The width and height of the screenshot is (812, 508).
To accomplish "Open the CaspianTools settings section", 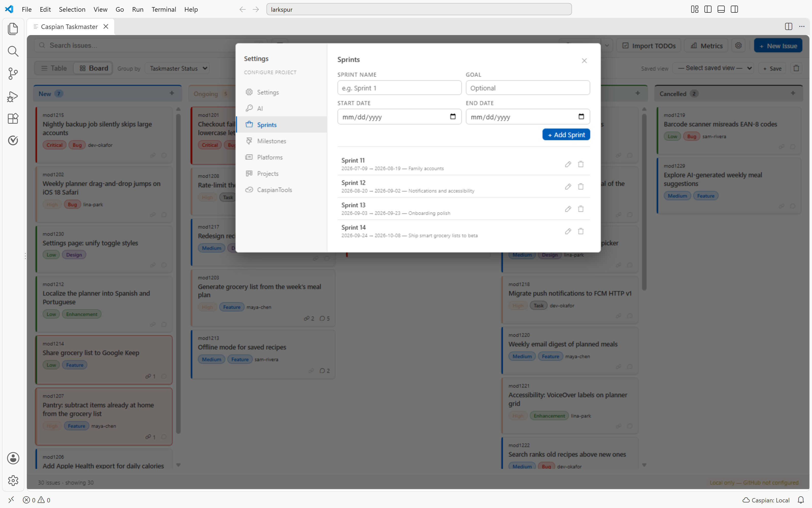I will [x=281, y=190].
